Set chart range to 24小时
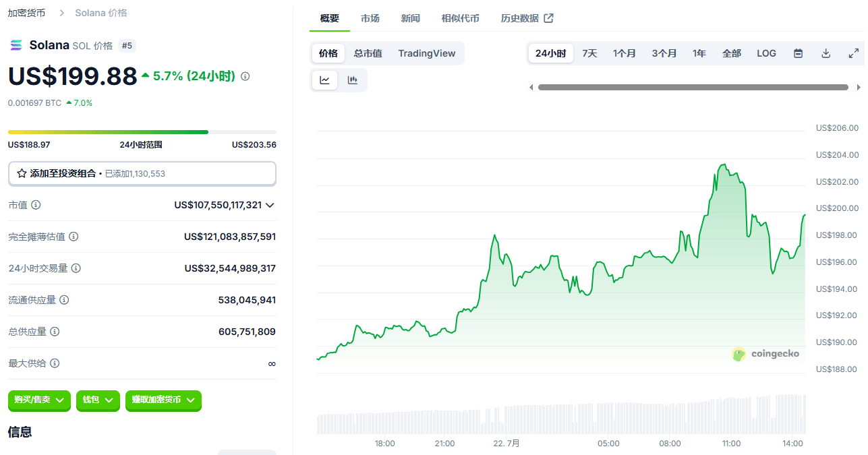The height and width of the screenshot is (455, 868). click(551, 53)
